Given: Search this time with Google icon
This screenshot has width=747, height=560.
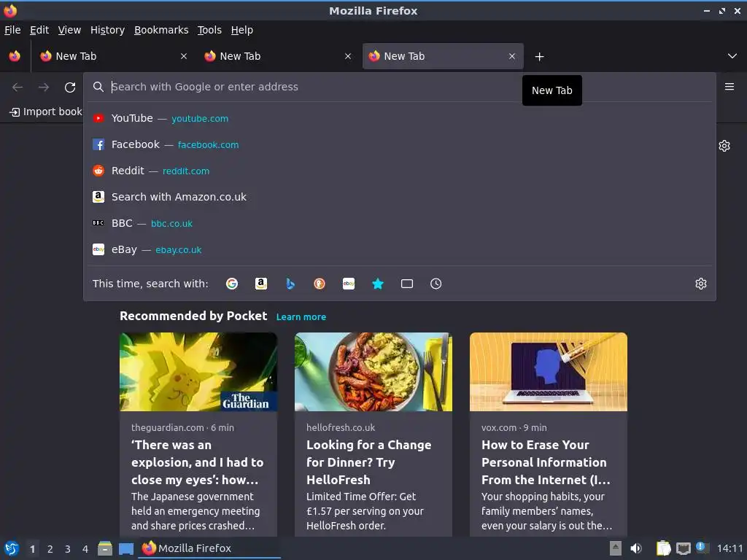Looking at the screenshot, I should pos(232,284).
